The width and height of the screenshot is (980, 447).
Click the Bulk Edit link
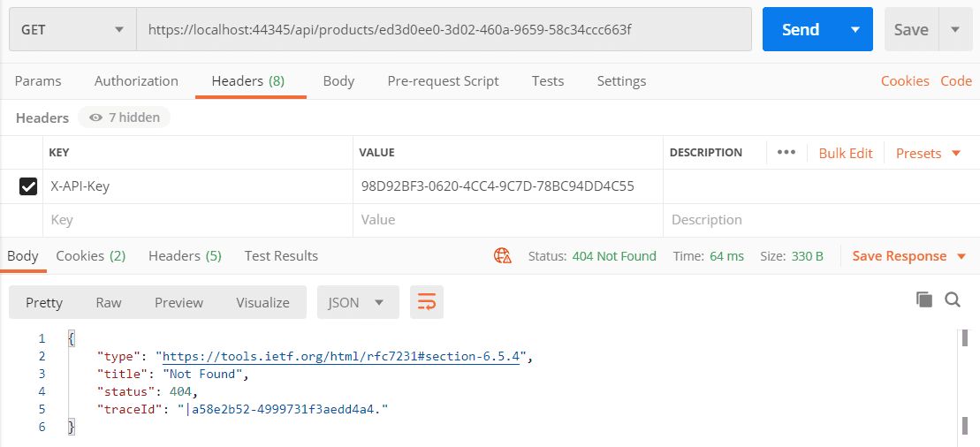pos(845,153)
